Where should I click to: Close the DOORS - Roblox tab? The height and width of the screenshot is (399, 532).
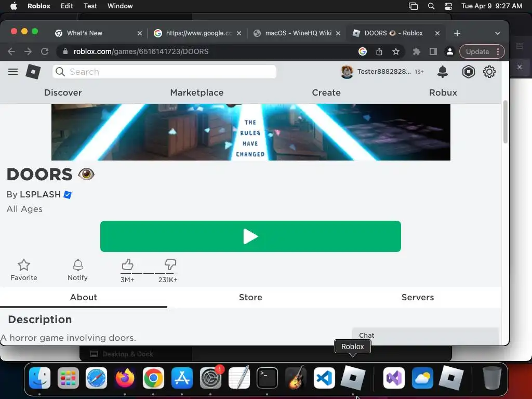(437, 33)
